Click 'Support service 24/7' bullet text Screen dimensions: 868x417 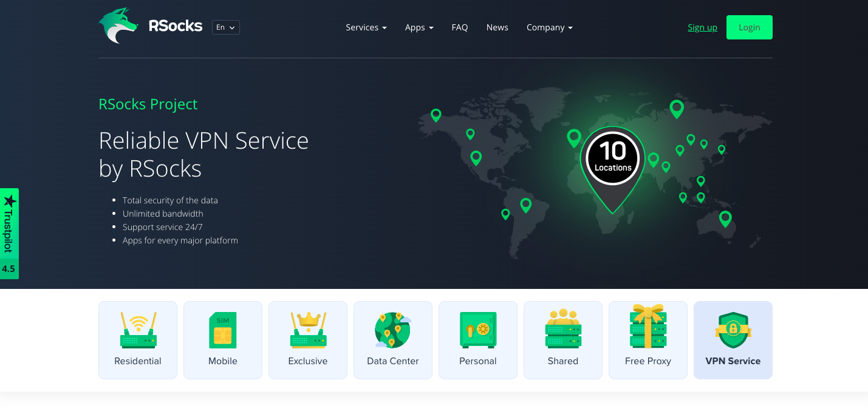point(163,227)
